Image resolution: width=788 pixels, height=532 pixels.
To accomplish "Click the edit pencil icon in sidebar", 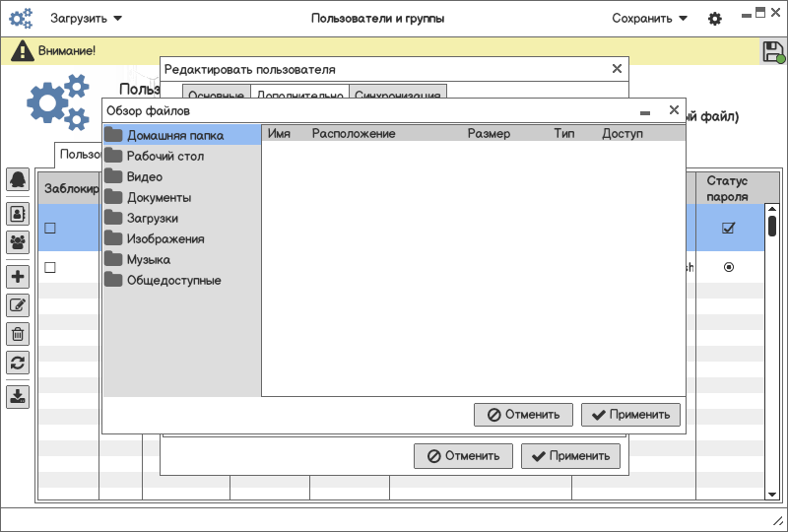I will click(x=18, y=305).
